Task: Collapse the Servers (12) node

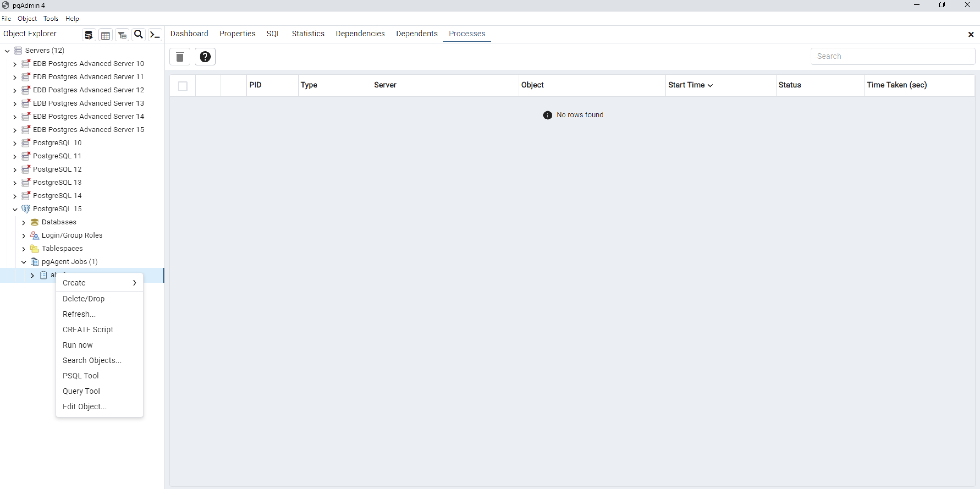Action: pos(7,50)
